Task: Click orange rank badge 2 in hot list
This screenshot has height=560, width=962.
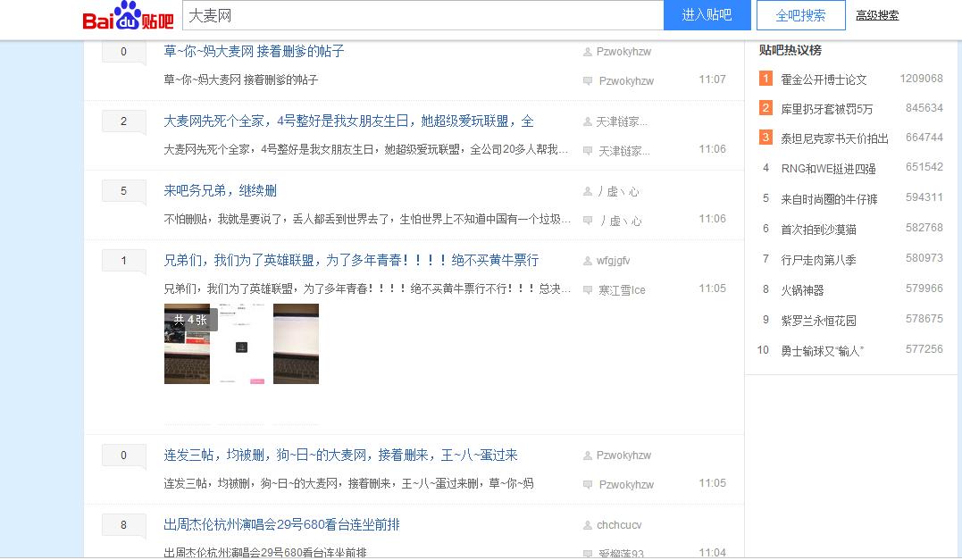Action: coord(765,108)
